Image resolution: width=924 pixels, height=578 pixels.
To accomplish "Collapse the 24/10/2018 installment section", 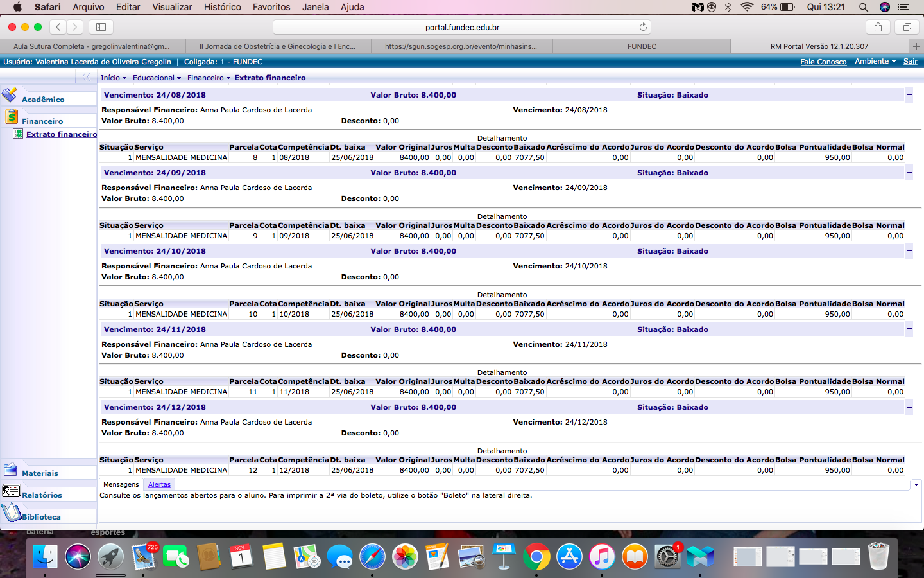I will 909,251.
